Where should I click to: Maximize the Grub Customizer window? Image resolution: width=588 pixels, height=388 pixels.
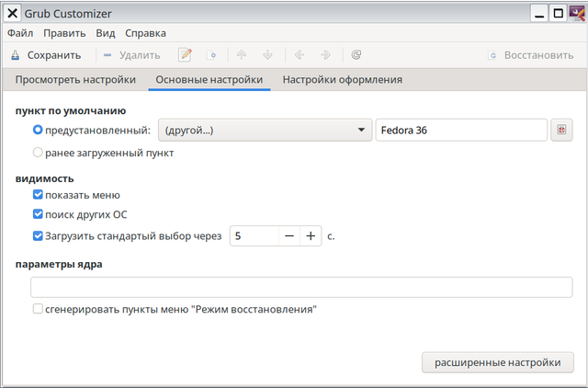pos(559,14)
